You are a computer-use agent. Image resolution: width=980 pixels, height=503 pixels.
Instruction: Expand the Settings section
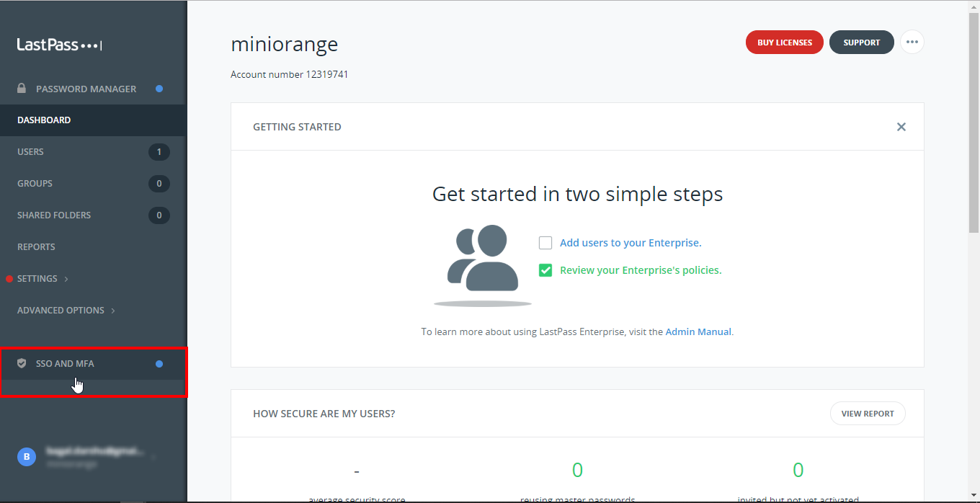[x=37, y=278]
